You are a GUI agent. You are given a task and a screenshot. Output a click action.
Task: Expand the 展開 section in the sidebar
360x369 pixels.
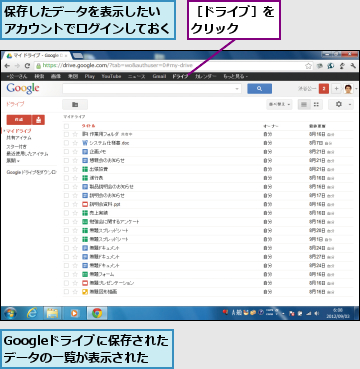pyautogui.click(x=13, y=160)
